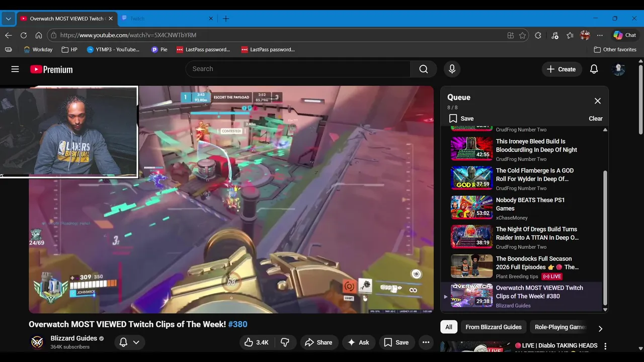
Task: Click the browser address bar
Action: [x=277, y=35]
